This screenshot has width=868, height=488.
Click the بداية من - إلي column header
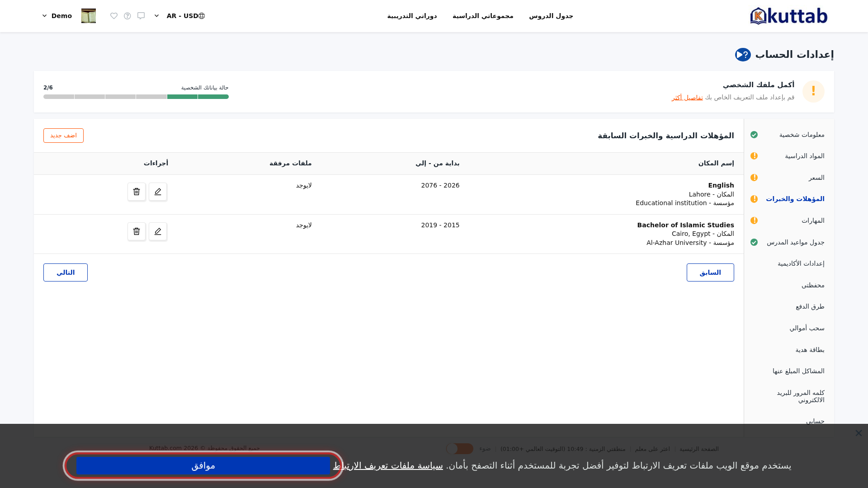click(x=438, y=163)
